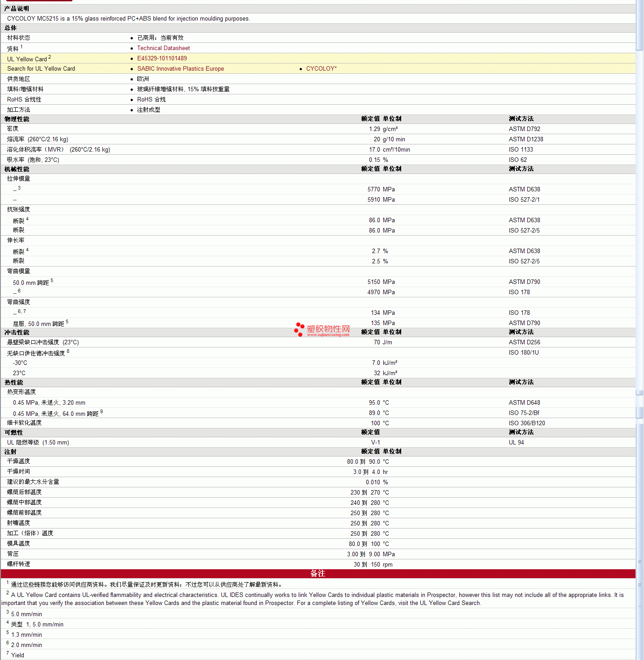Select the ISO 62 test method text
The image size is (644, 660).
click(517, 160)
